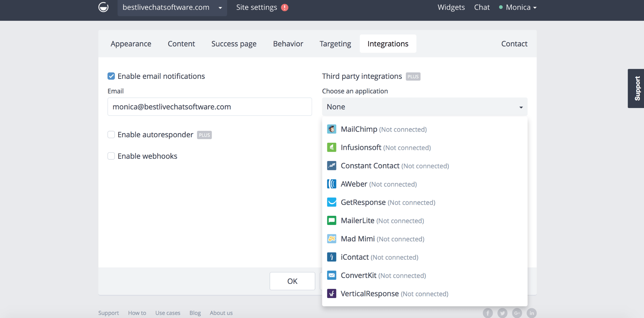Choose iContact in the application list
Screen dimensions: 644x318
[x=425, y=257]
